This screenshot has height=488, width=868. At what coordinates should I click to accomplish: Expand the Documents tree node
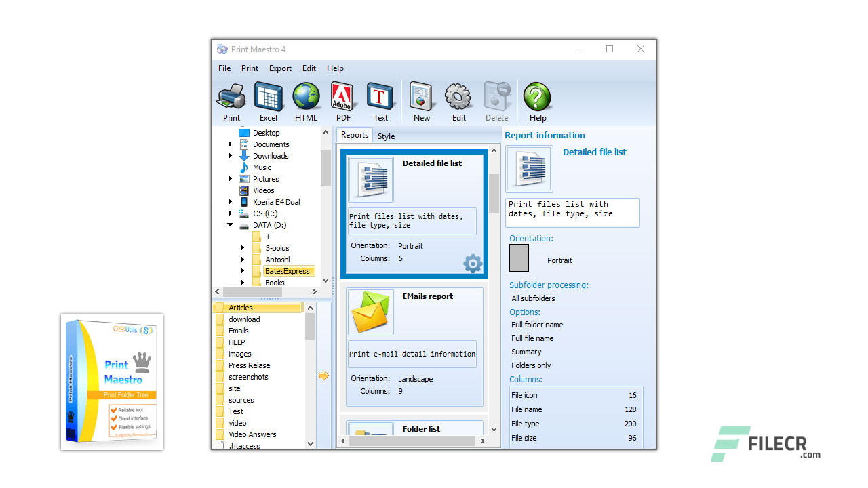[230, 144]
